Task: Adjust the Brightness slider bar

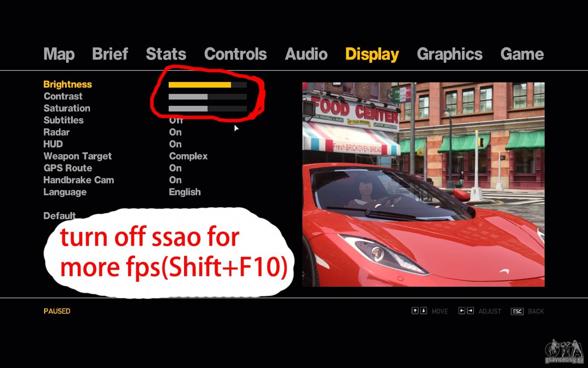Action: coord(208,85)
